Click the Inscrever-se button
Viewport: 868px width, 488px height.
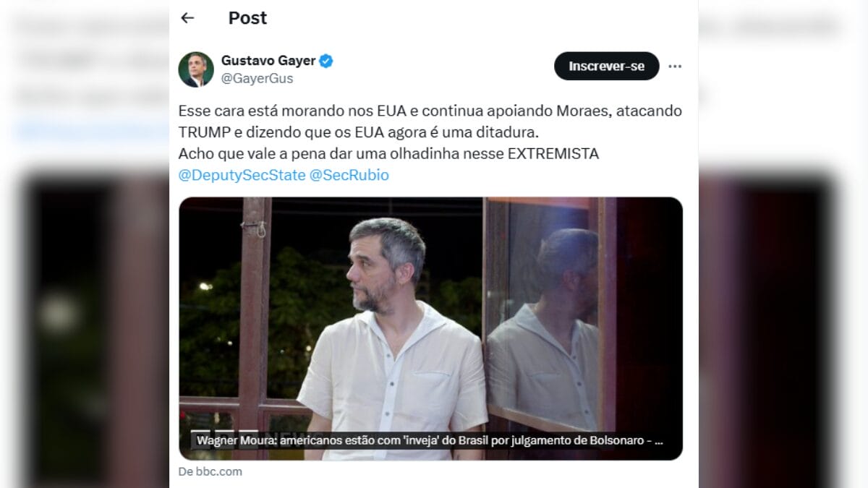tap(607, 66)
